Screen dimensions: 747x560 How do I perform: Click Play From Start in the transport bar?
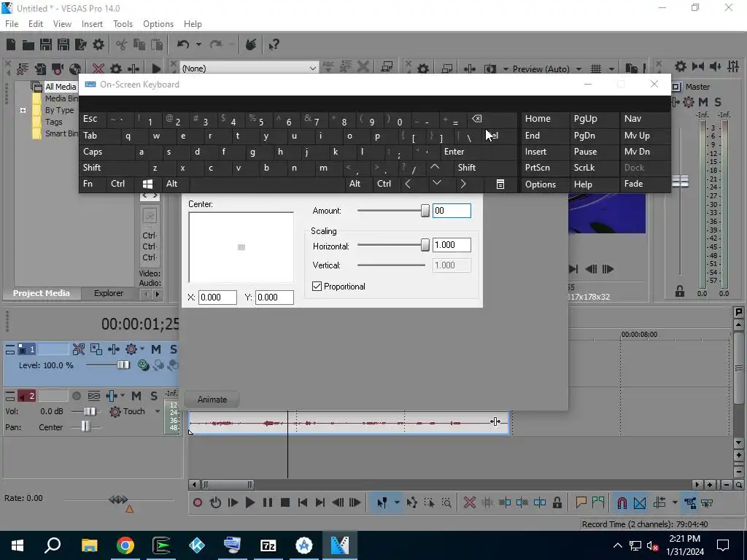233,502
